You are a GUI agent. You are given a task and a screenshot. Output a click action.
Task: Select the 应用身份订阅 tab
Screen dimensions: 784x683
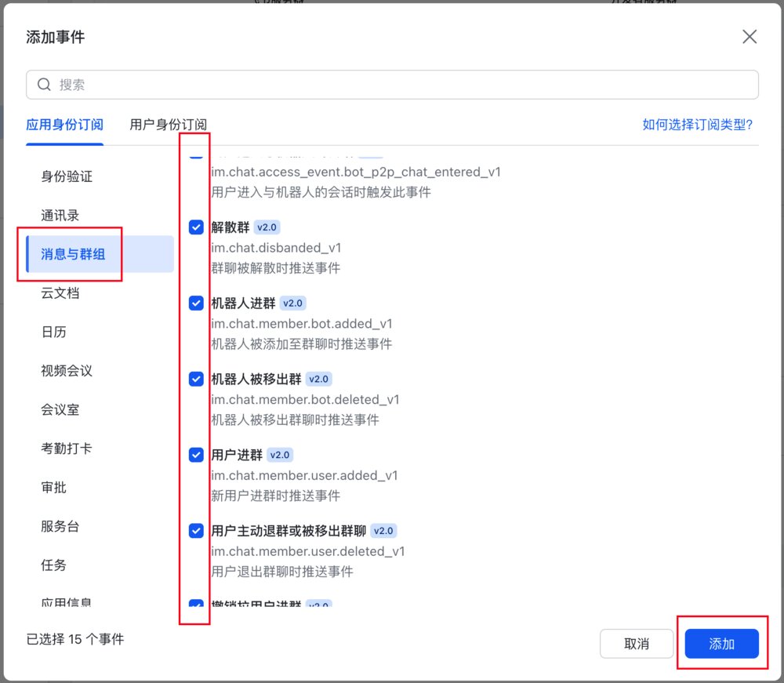tap(64, 125)
